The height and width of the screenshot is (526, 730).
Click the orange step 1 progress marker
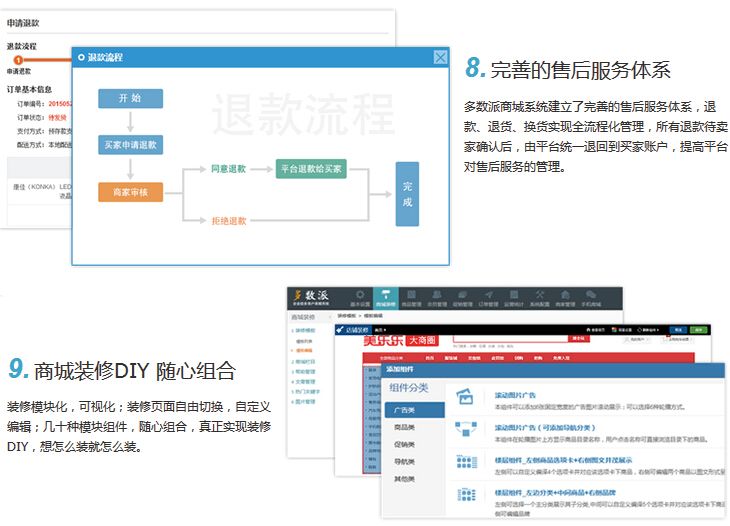[x=18, y=60]
